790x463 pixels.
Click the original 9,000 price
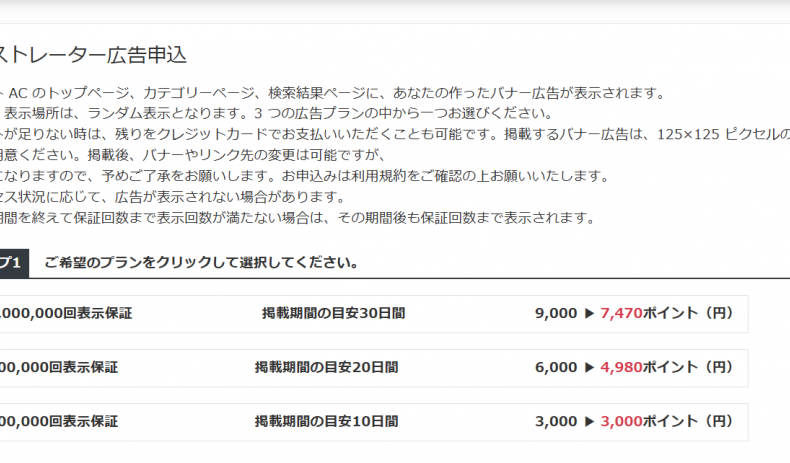click(x=556, y=313)
